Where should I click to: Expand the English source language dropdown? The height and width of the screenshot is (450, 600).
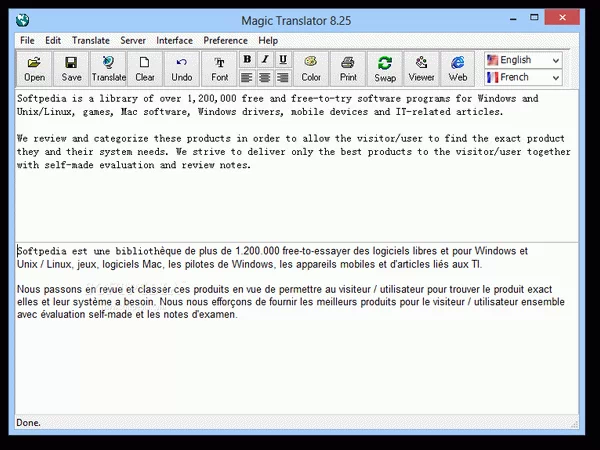point(556,60)
